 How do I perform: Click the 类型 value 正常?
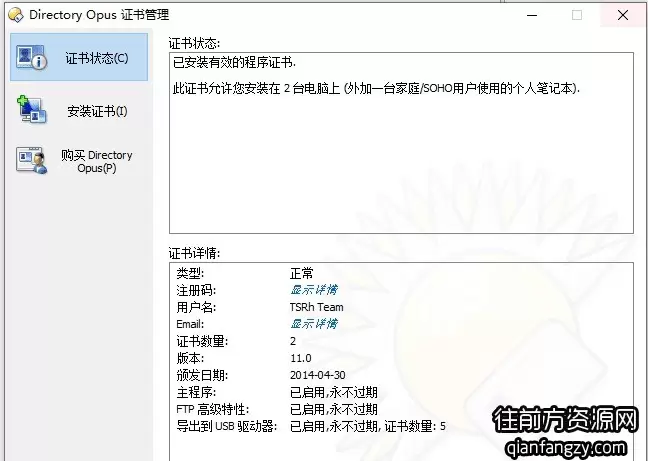[302, 273]
